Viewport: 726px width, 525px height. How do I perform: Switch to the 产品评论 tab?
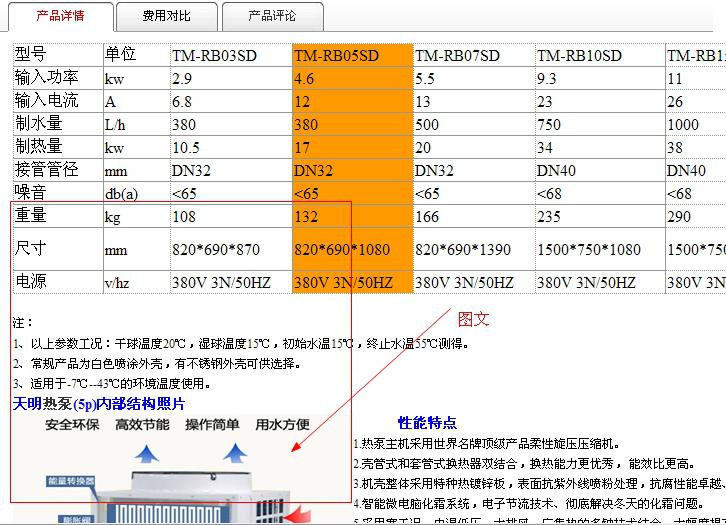[272, 17]
